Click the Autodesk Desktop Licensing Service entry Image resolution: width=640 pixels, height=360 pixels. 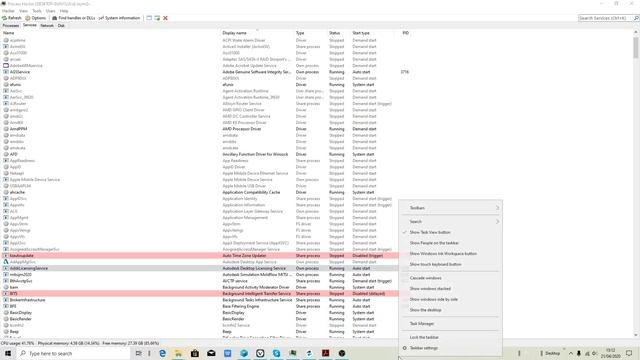click(254, 268)
